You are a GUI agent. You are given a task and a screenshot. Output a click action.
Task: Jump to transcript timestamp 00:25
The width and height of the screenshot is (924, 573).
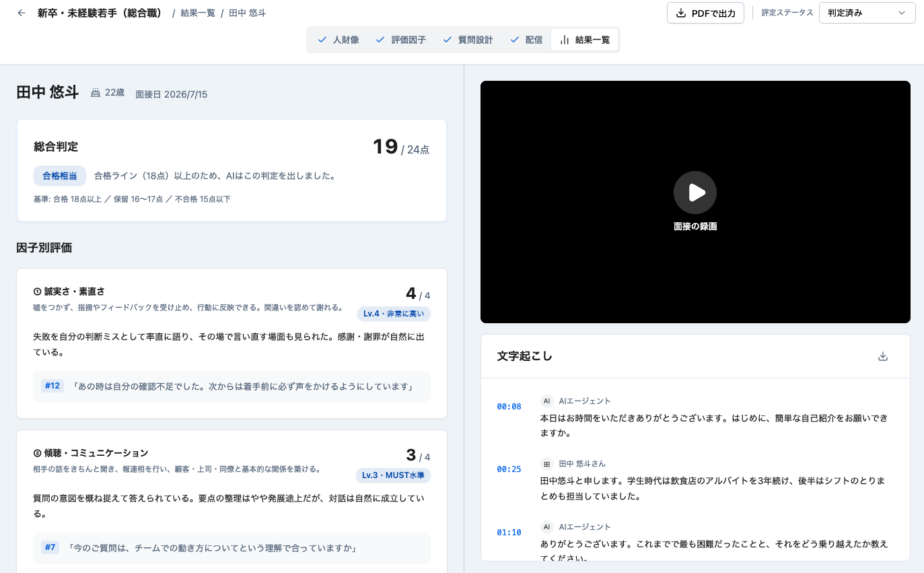tap(509, 469)
